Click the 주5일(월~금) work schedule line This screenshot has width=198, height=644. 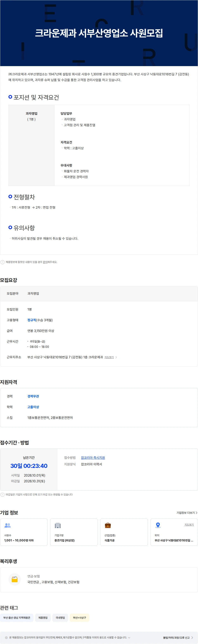click(38, 341)
